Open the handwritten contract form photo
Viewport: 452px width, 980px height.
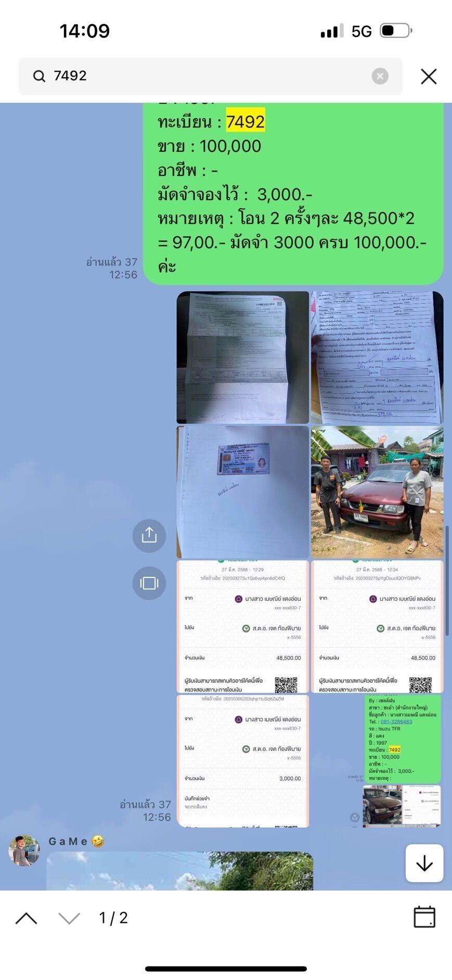coord(377,357)
